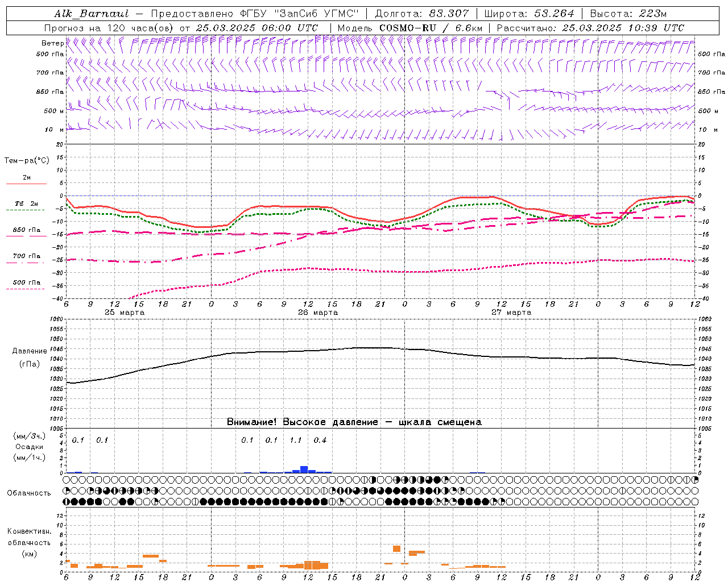Click 'Предоставлено ФГБУ "ЗапСиб УГМС"' text

click(x=254, y=14)
